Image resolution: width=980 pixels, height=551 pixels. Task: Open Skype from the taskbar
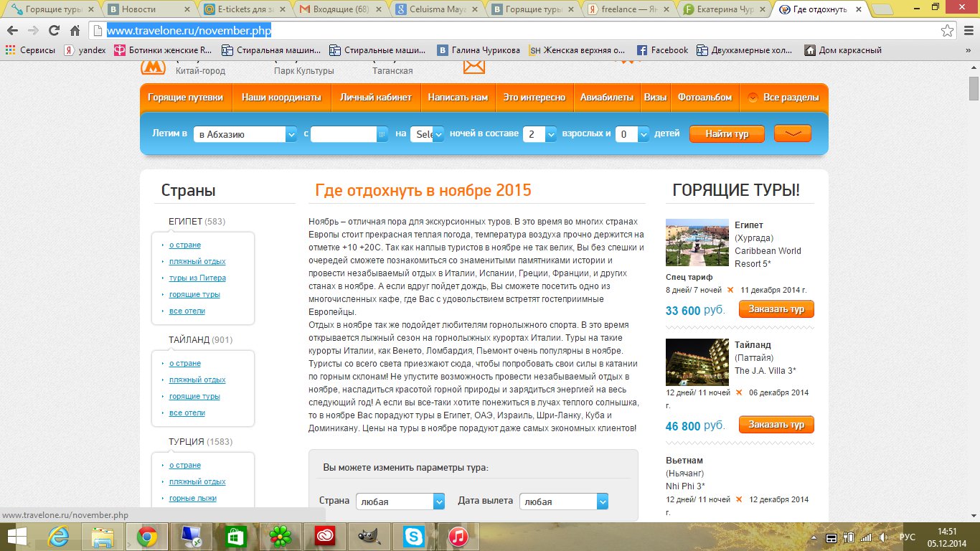tap(413, 536)
